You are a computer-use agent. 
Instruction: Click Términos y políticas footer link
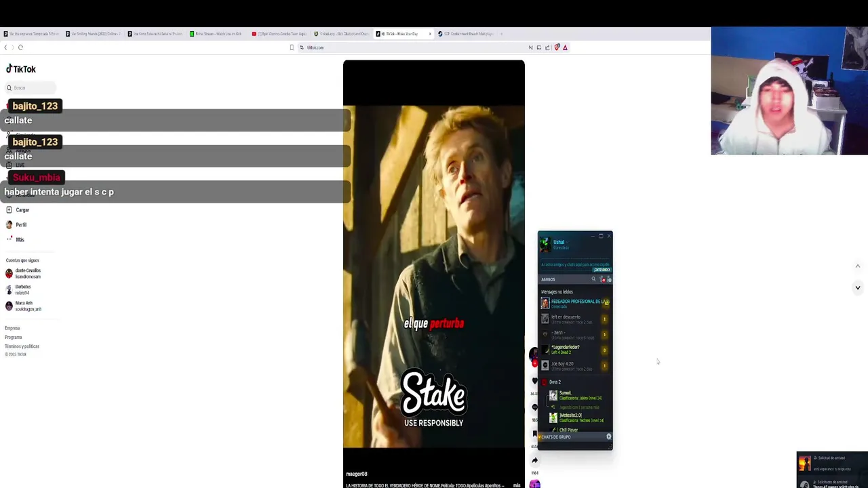(22, 346)
